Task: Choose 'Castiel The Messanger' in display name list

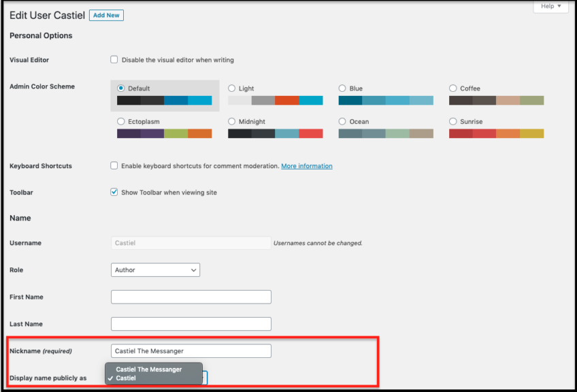Action: tap(149, 370)
